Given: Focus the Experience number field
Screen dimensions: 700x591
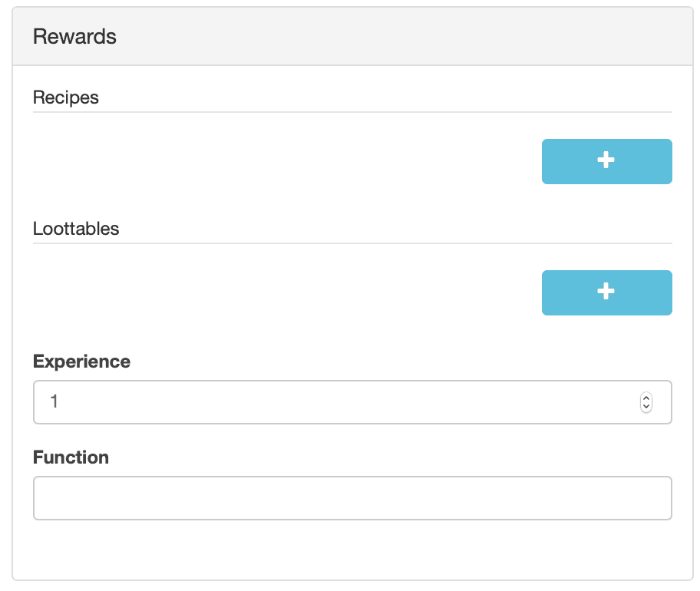Looking at the screenshot, I should [352, 402].
